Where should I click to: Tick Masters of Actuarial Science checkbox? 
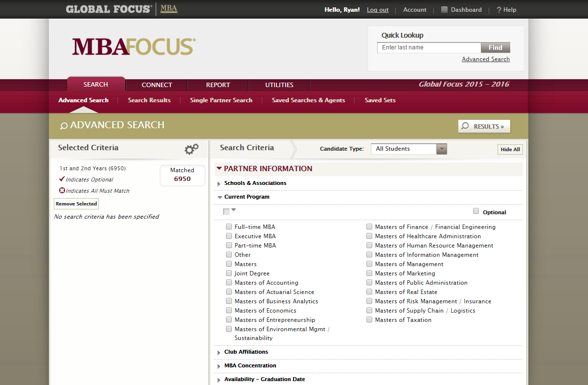pyautogui.click(x=229, y=292)
